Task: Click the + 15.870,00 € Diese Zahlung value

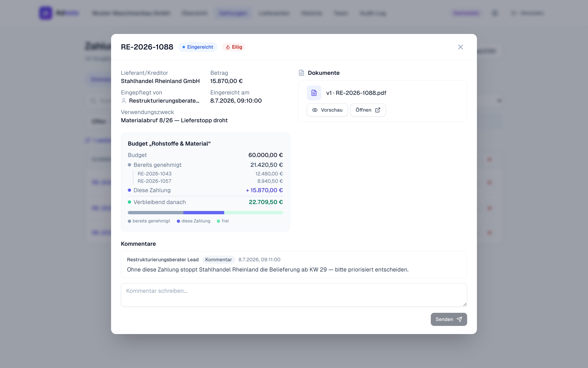Action: pyautogui.click(x=264, y=190)
